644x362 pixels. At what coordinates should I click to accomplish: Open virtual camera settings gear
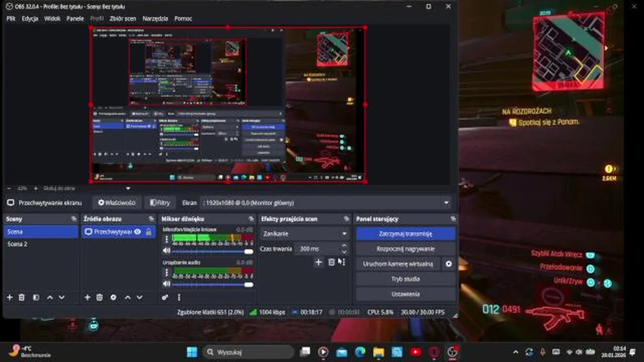[x=449, y=263]
